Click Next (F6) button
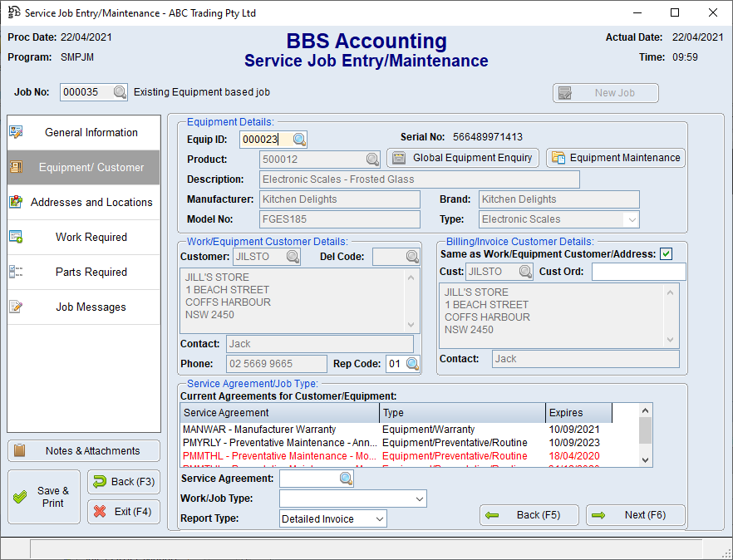733x560 pixels. point(636,515)
